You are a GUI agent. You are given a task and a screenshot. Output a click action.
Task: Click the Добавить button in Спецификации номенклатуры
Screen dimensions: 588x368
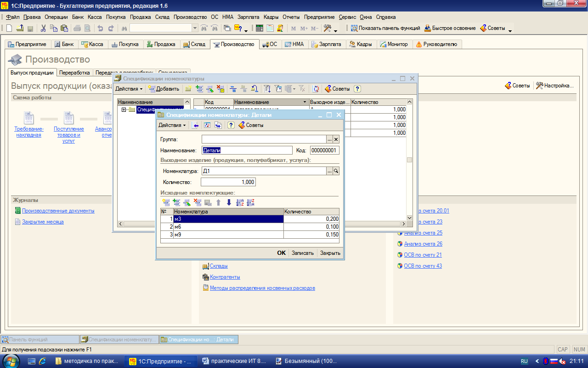tap(164, 89)
